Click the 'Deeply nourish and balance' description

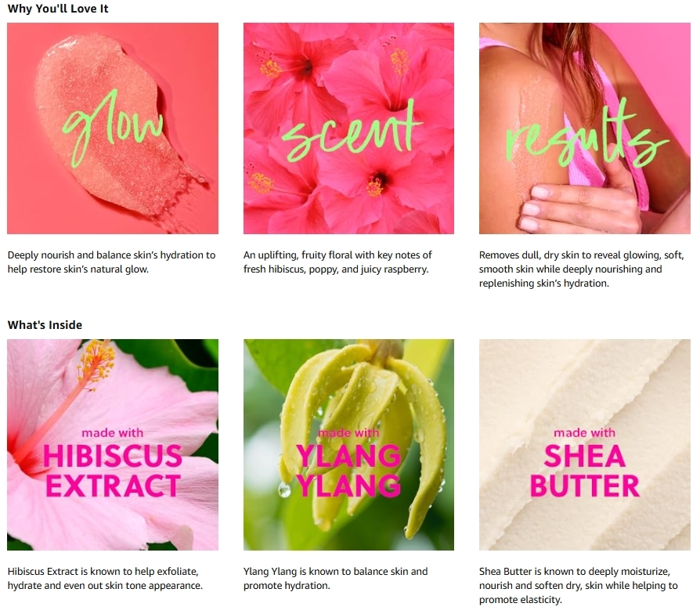coord(112,262)
